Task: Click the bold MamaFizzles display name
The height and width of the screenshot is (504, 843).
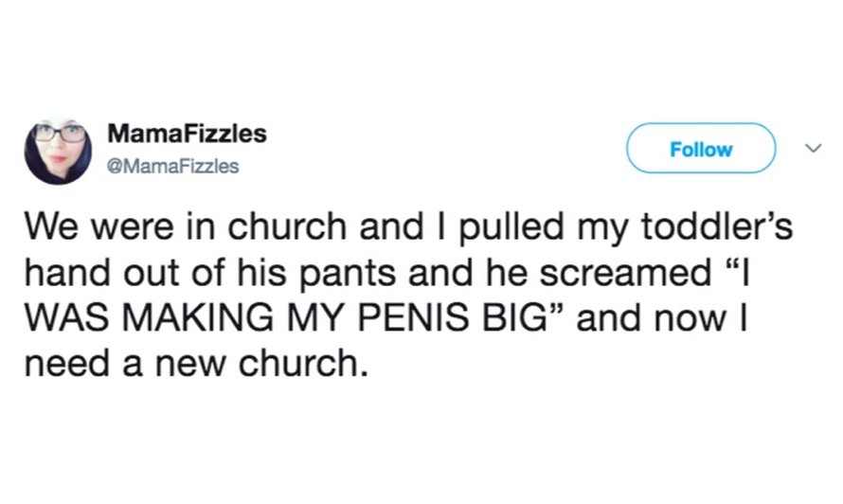Action: pos(187,134)
